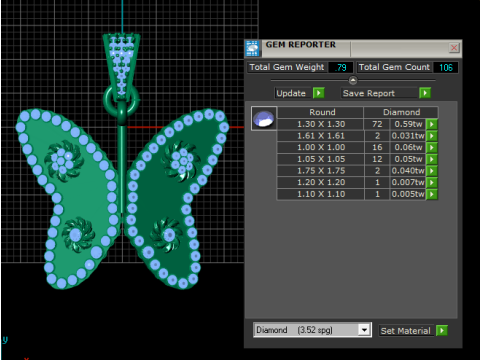Click the 0.040tw weight cell
Screen dimensions: 480x360
[408, 171]
